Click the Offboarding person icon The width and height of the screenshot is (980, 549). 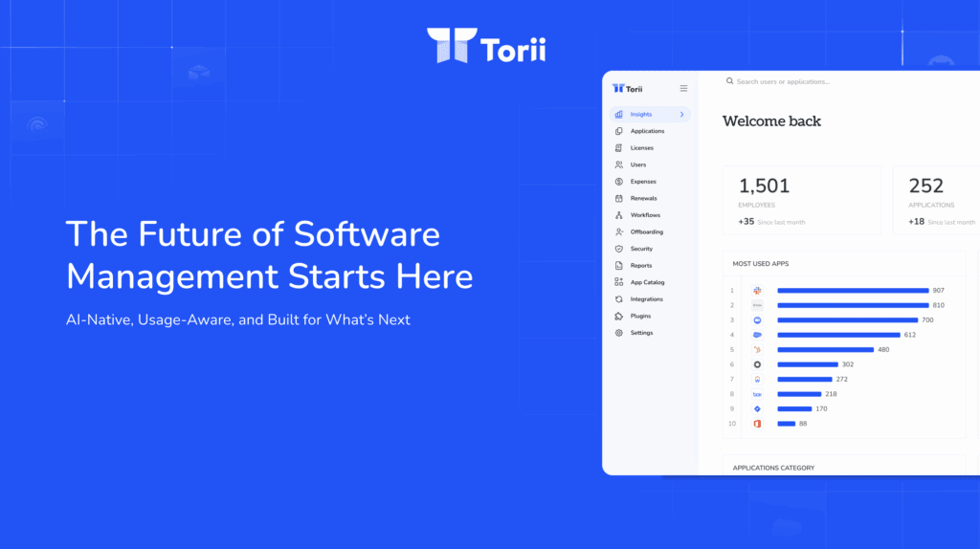pos(619,231)
